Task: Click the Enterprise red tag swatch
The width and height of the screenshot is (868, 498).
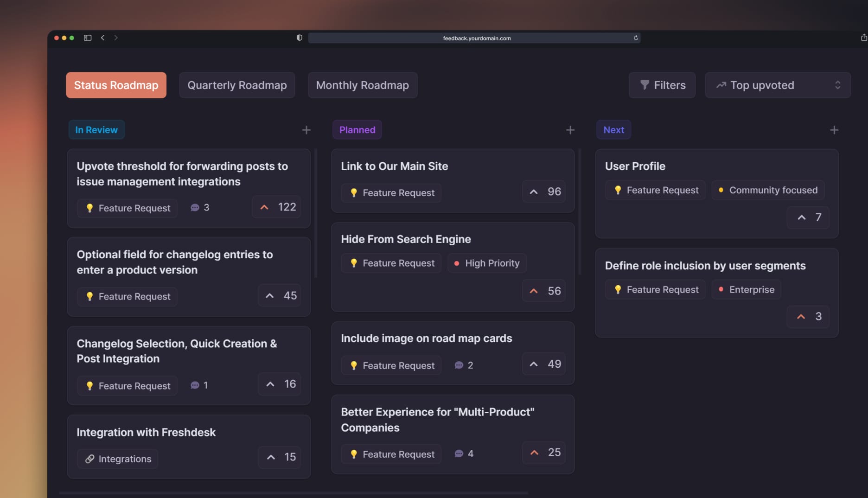Action: (721, 289)
